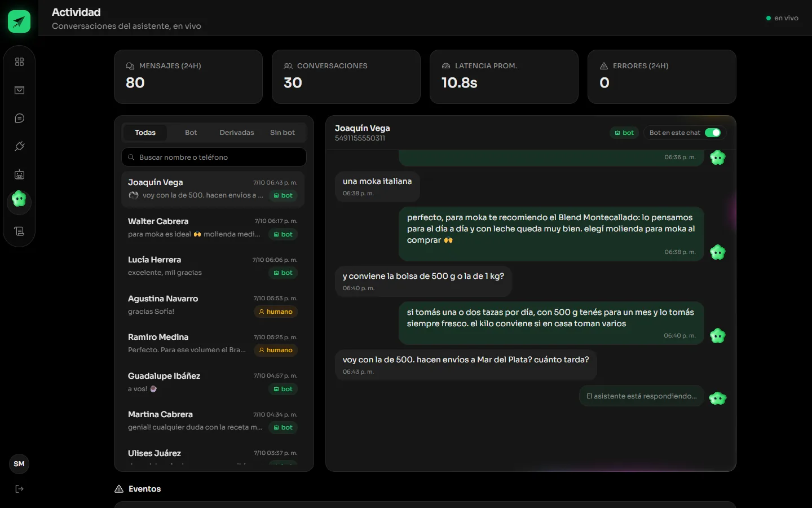Open Ulises Juárez's conversation
Viewport: 812px width, 508px height.
214,454
